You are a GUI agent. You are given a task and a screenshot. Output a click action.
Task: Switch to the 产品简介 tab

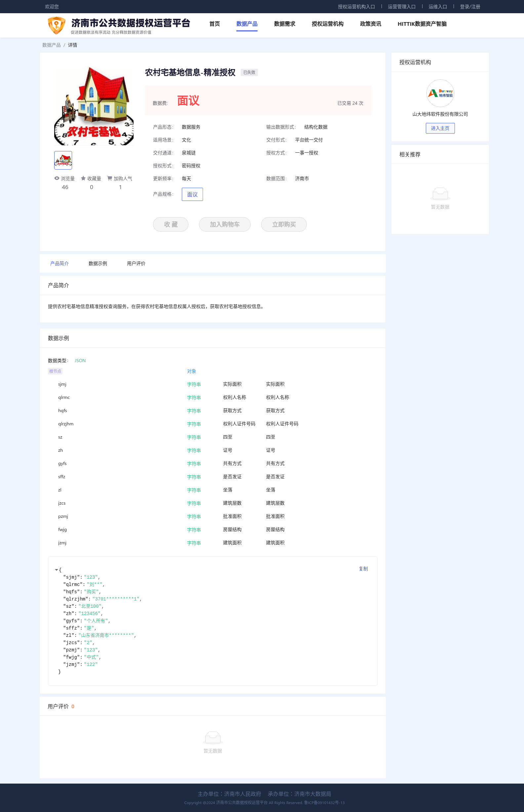tap(60, 263)
